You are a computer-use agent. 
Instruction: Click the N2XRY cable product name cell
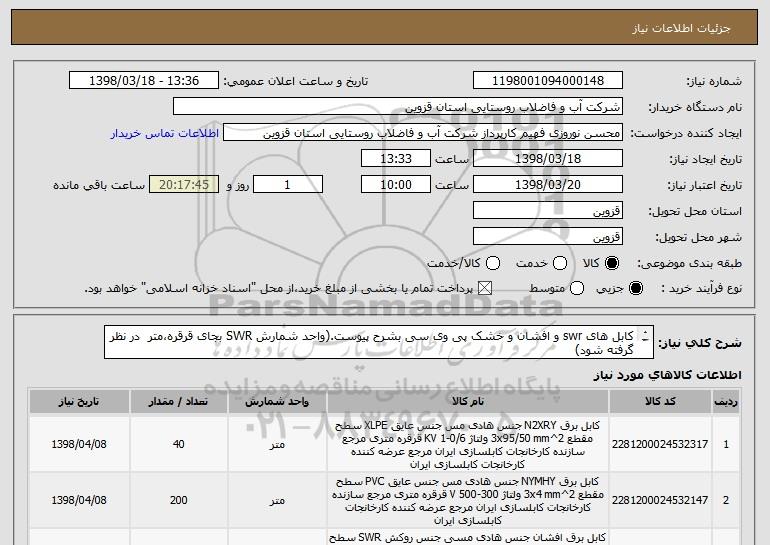point(468,444)
